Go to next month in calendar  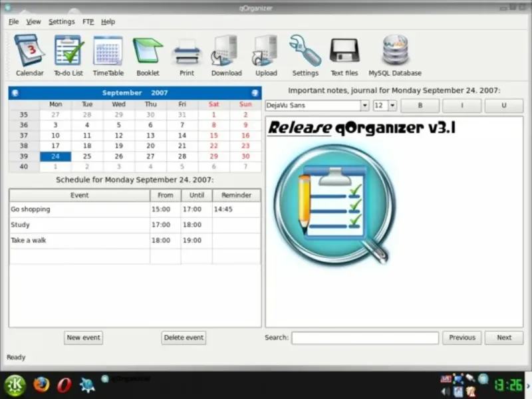click(255, 93)
